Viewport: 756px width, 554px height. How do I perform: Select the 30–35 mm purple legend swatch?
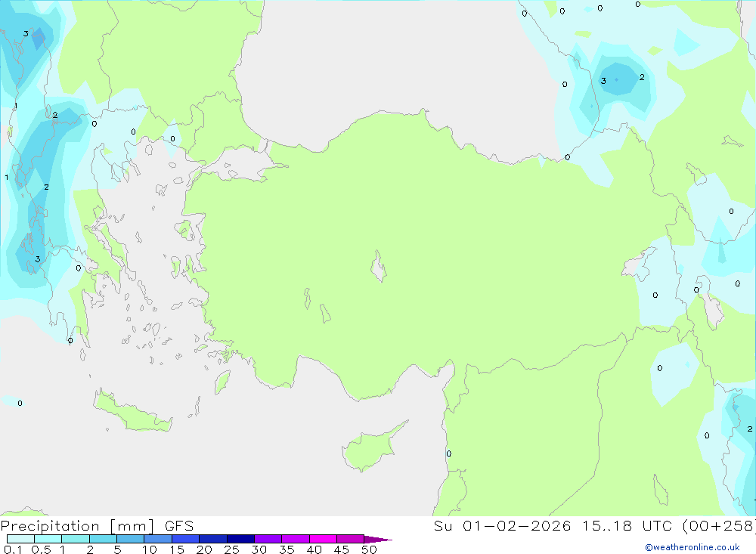coord(268,539)
